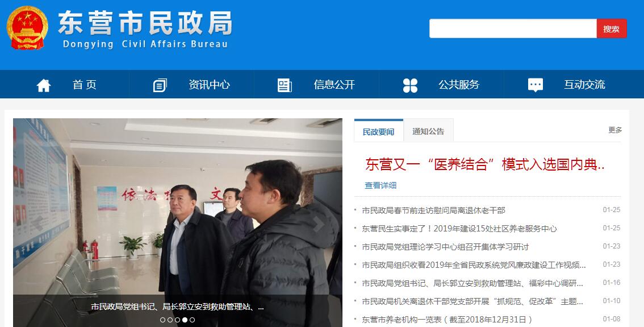The width and height of the screenshot is (644, 327).
Task: Go to previous carousel slide arrow
Action: 37,223
